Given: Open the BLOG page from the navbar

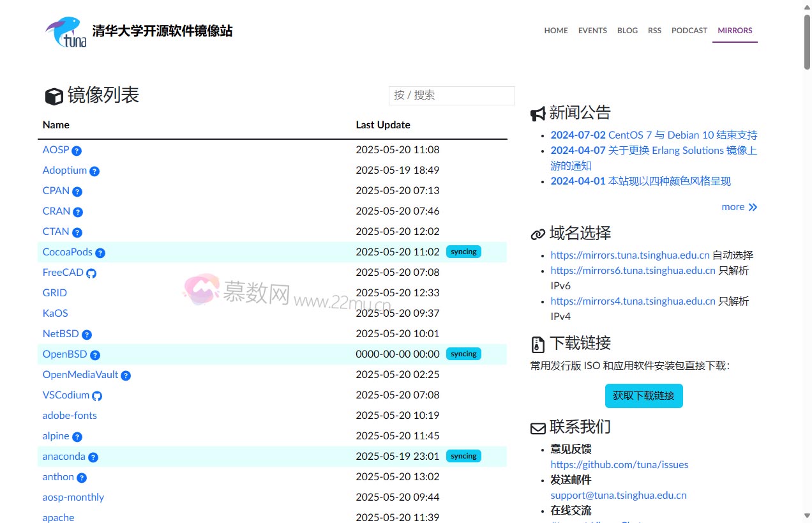Looking at the screenshot, I should 628,30.
